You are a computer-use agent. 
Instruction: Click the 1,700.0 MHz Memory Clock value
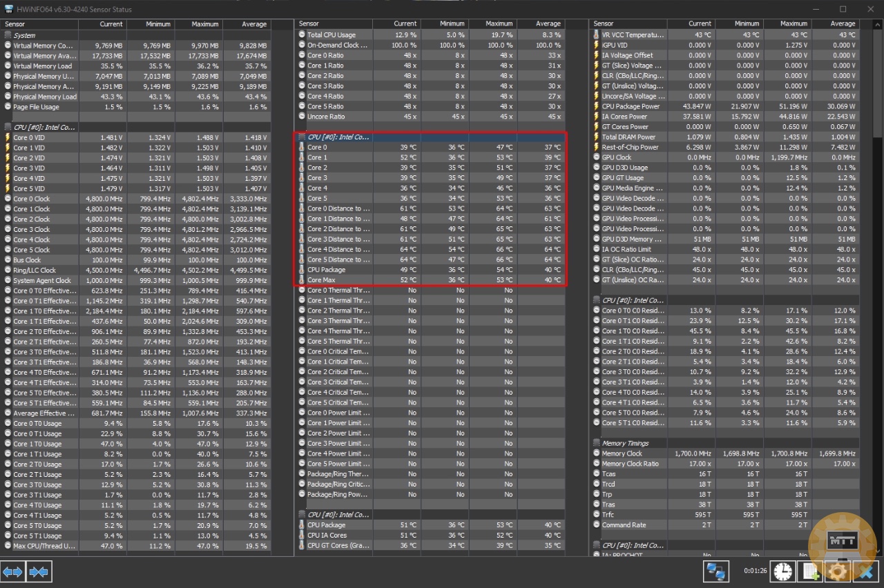691,453
